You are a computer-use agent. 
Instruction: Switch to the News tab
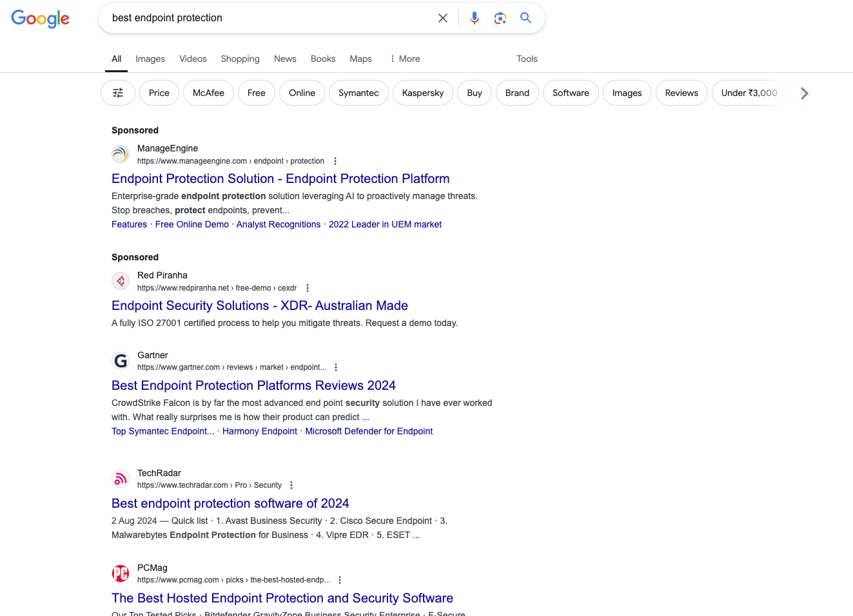pos(285,59)
